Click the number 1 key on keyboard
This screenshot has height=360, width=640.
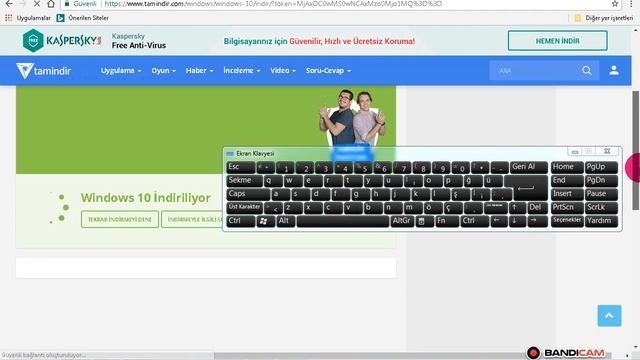pyautogui.click(x=285, y=167)
